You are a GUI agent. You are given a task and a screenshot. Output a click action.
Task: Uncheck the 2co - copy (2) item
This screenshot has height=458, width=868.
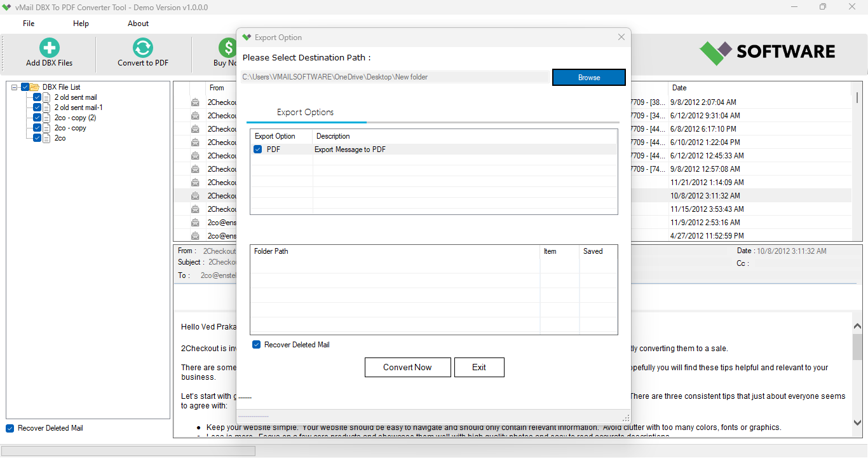[x=36, y=117]
